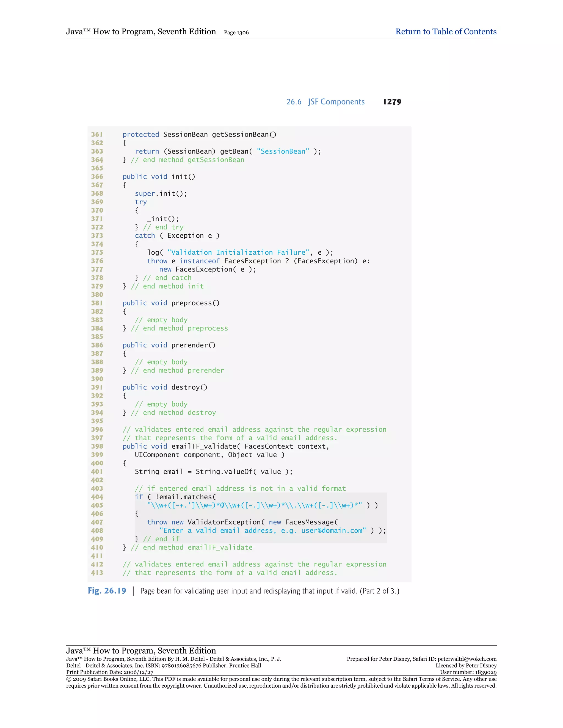
Task: Click the public void destroy() declaration
Action: pos(165,387)
